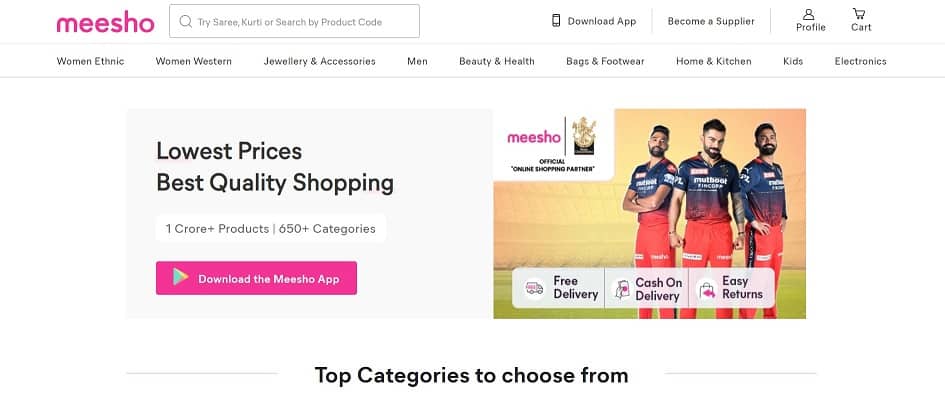Click the Cash On Delivery icon
This screenshot has width=945, height=412.
(x=622, y=289)
